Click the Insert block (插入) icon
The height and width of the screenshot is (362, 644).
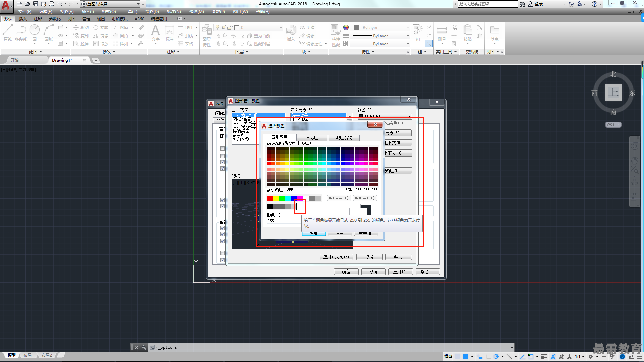[x=291, y=33]
